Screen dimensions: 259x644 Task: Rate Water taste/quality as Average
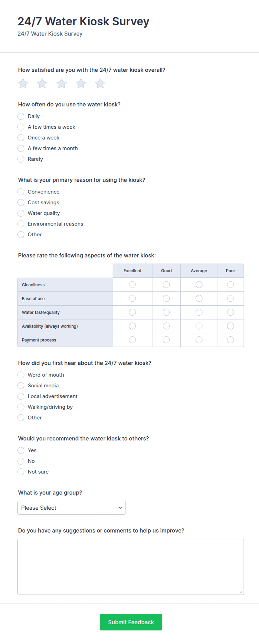(x=199, y=312)
